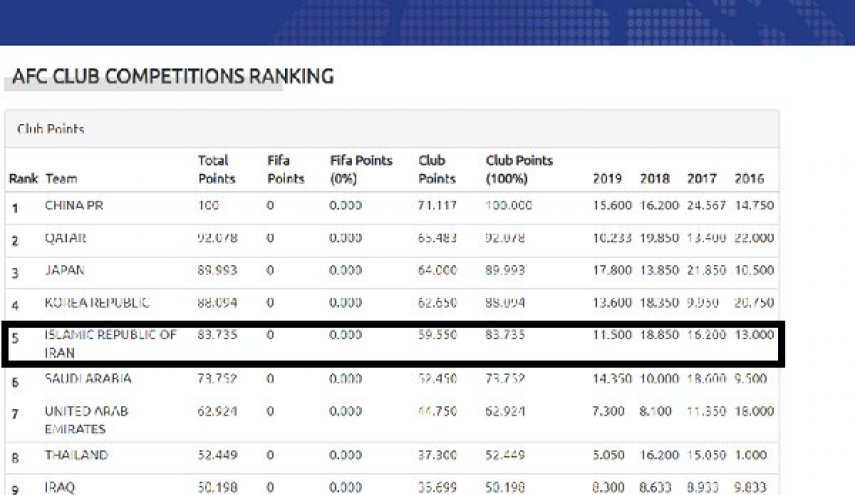The height and width of the screenshot is (495, 855).
Task: Select Islamic Republic of Iran team name
Action: (111, 343)
